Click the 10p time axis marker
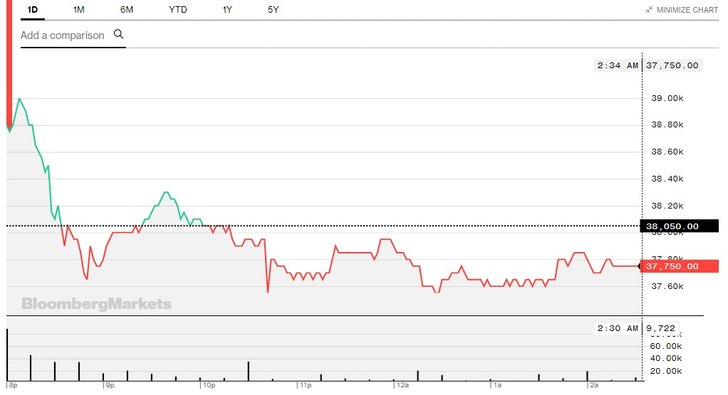Screen dimensions: 728x395 click(208, 385)
